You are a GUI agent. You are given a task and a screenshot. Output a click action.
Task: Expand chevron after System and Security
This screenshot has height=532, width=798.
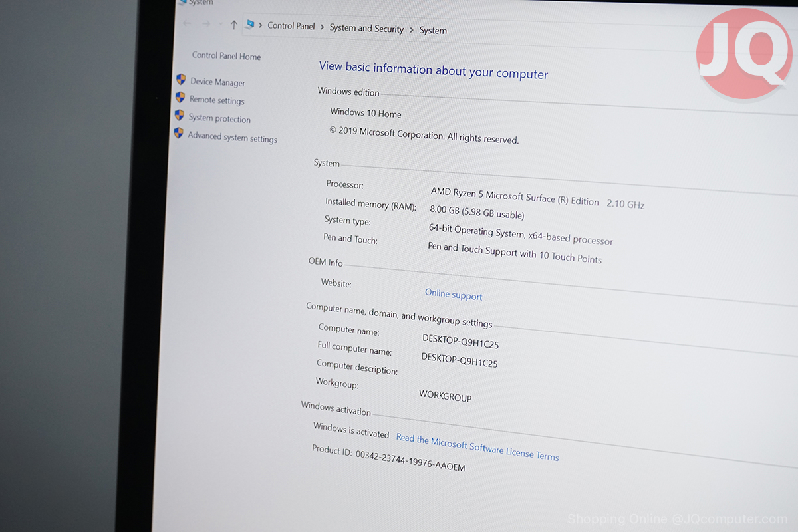click(412, 30)
